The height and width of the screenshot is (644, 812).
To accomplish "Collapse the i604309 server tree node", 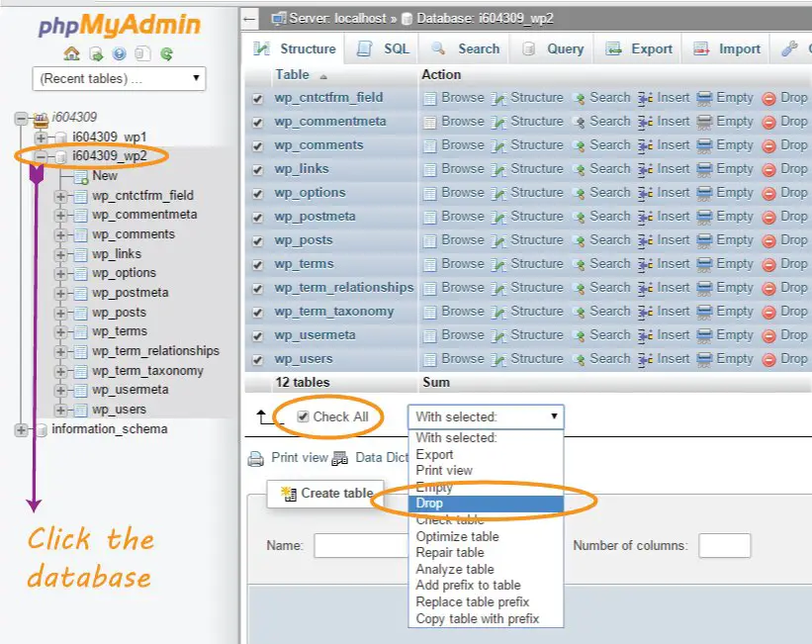I will [x=20, y=119].
